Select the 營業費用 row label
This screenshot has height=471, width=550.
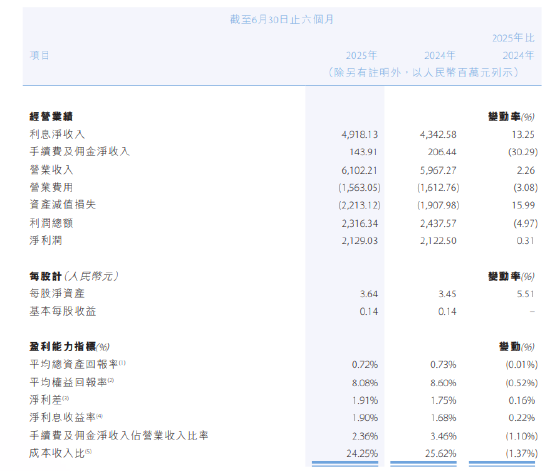51,187
